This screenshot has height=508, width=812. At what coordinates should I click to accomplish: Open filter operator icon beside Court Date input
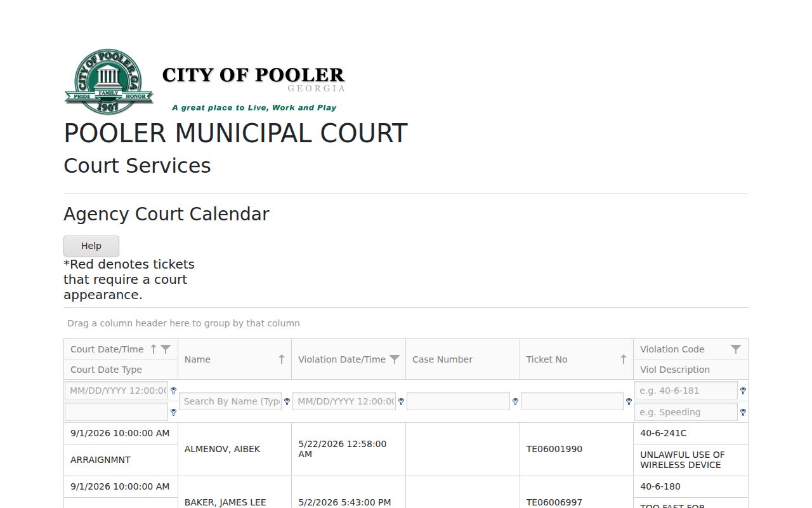click(173, 391)
